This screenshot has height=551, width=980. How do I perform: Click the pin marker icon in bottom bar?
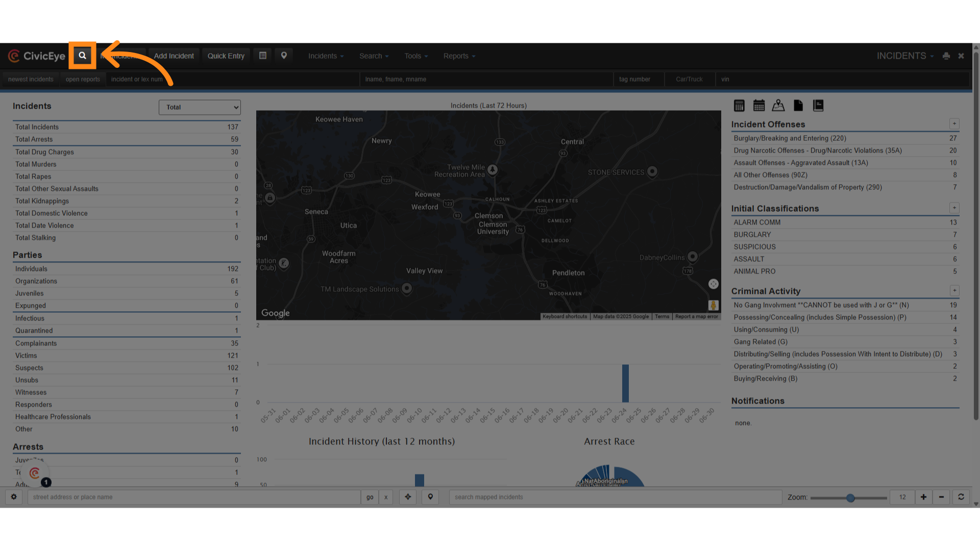click(430, 497)
